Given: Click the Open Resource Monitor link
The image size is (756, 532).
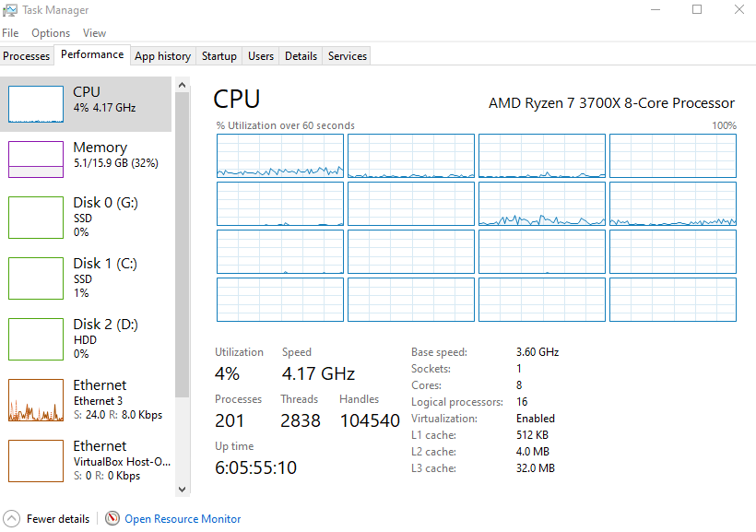Looking at the screenshot, I should (183, 519).
